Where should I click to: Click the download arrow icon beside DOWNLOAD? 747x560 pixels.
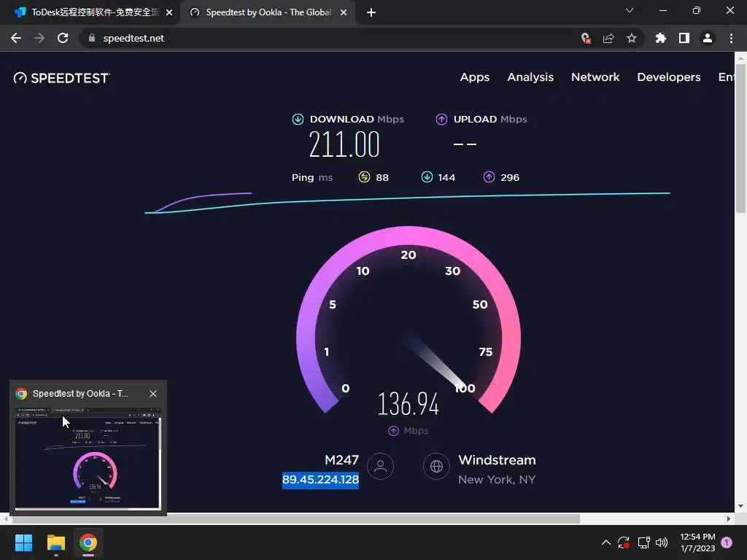298,119
